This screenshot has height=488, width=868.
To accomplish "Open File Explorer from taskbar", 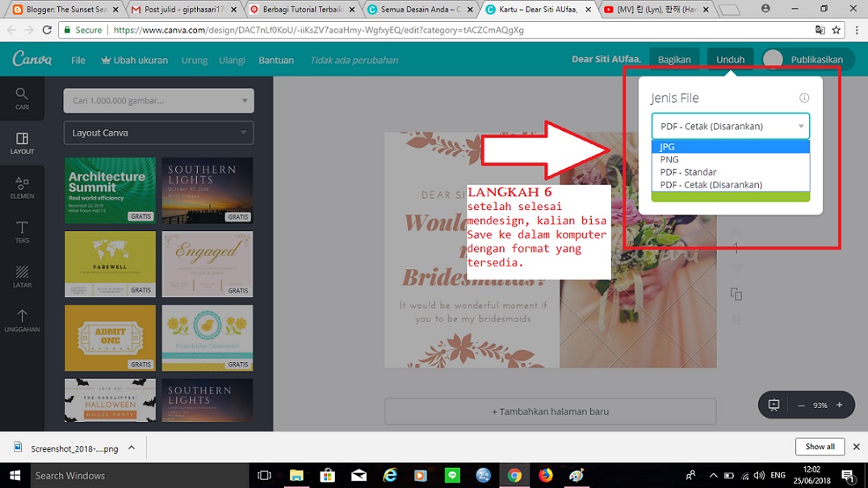I will [x=296, y=475].
